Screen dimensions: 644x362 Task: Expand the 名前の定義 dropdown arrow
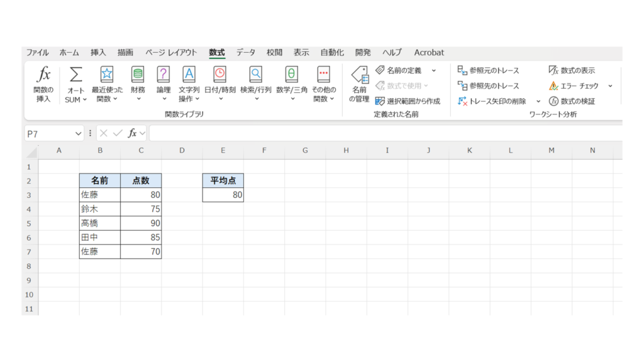[433, 71]
